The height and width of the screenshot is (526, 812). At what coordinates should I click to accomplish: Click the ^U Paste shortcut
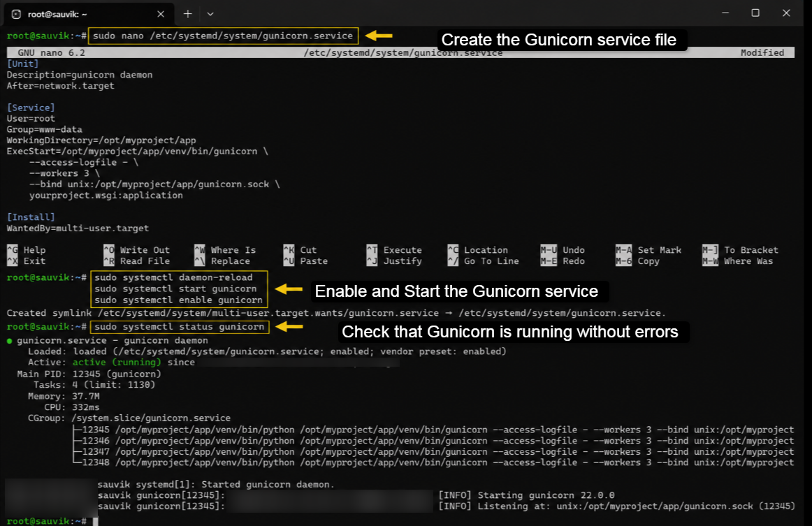pyautogui.click(x=305, y=261)
